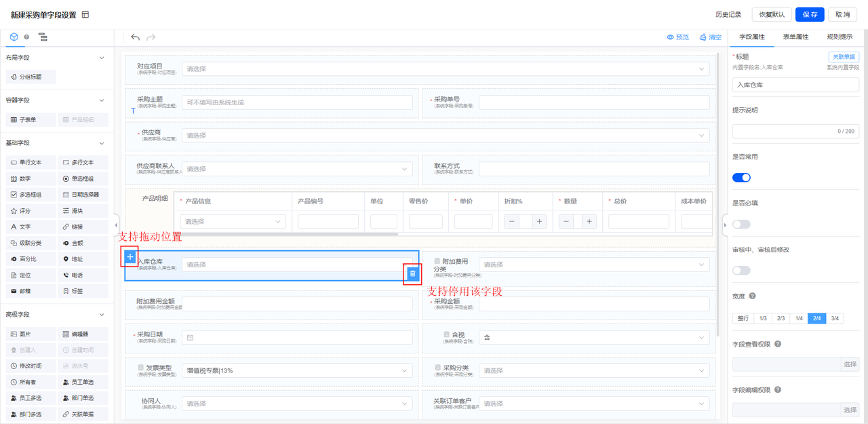The height and width of the screenshot is (424, 868).
Task: Click the 保存 button
Action: [810, 14]
